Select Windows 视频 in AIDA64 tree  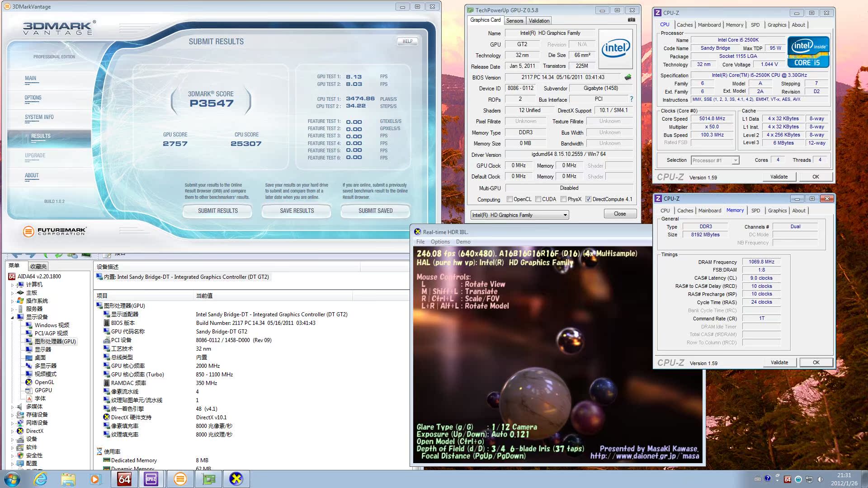(x=52, y=325)
